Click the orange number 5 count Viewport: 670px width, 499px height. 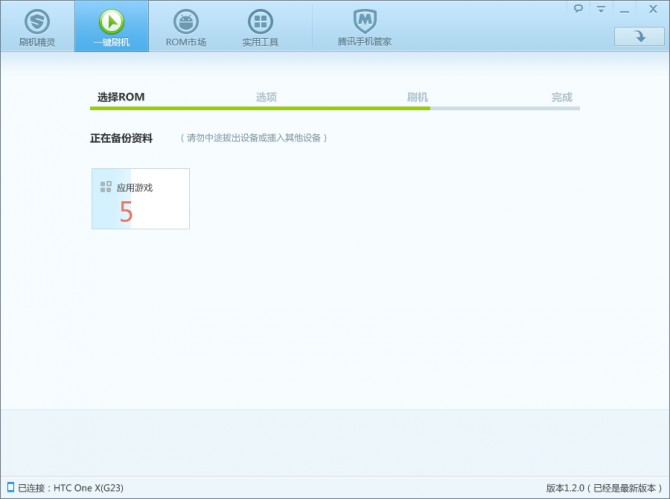tap(126, 211)
